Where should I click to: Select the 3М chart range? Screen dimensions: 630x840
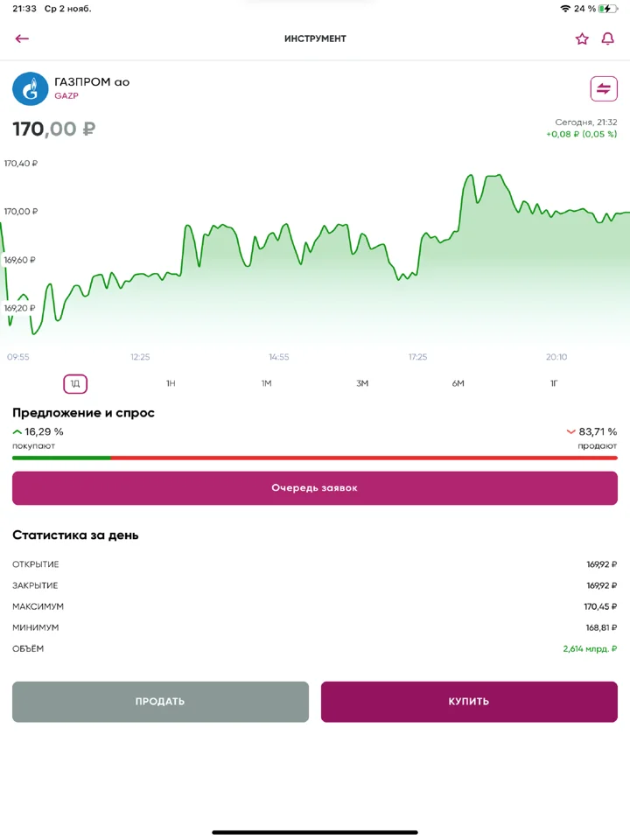(362, 383)
